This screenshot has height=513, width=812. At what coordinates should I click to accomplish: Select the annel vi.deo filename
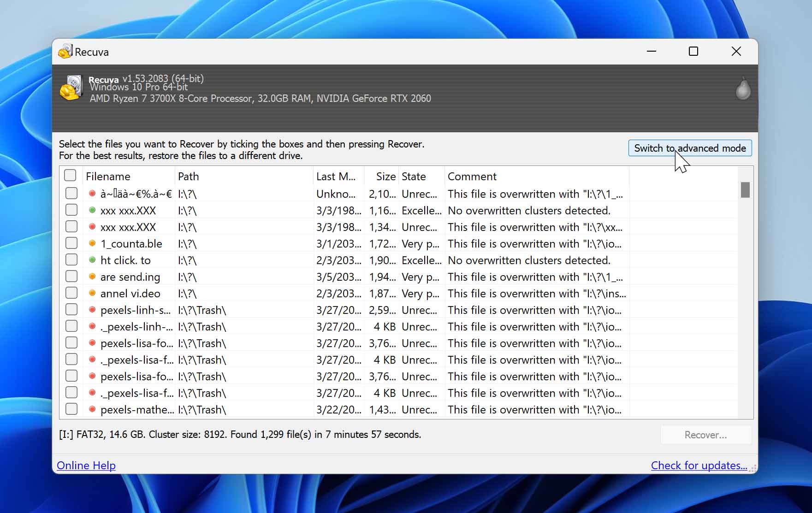[130, 294]
